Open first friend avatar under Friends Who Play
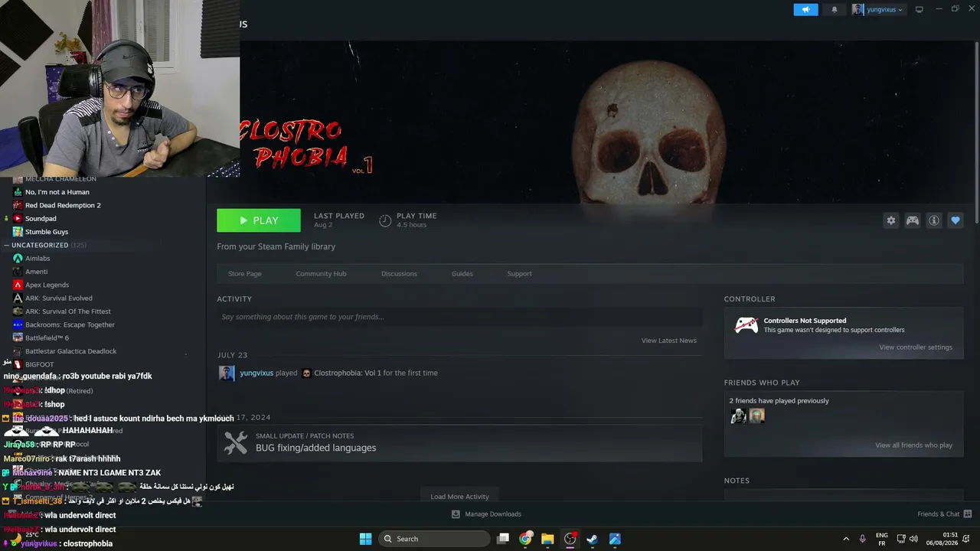Viewport: 980px width, 551px height. pos(738,416)
